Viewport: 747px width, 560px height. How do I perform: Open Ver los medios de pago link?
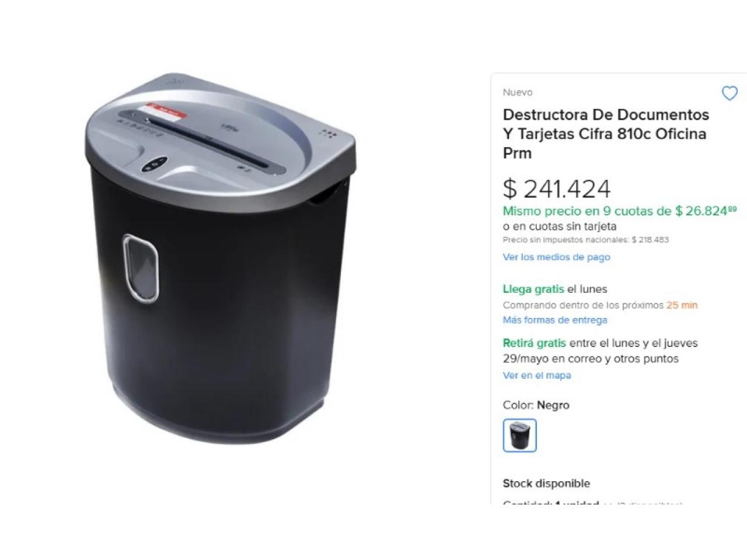556,257
